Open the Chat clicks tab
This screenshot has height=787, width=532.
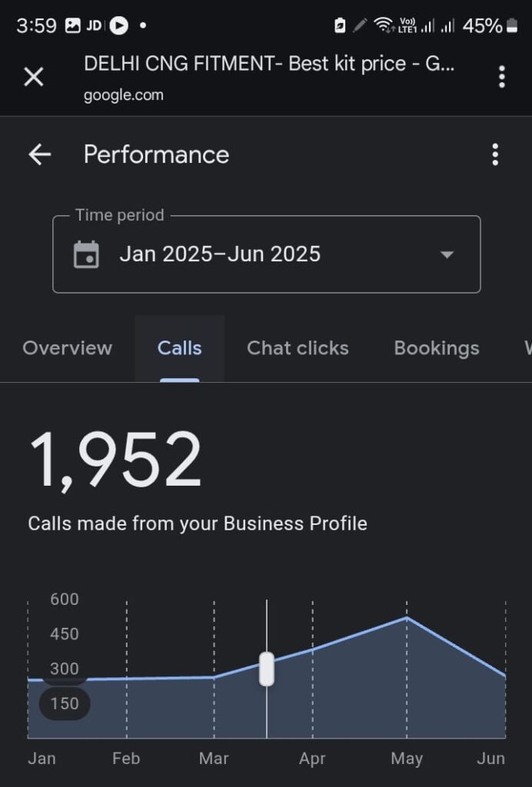[x=298, y=348]
